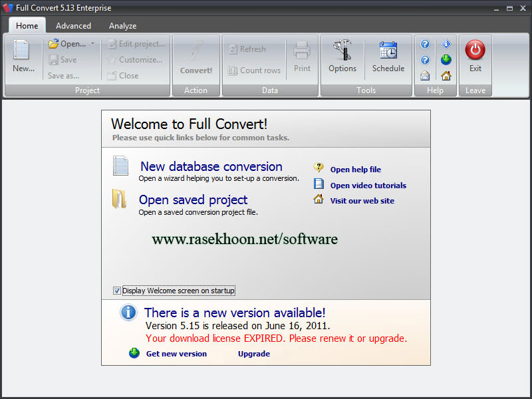Screen dimensions: 532x399
Task: Start the New database conversion wizard
Action: [211, 167]
